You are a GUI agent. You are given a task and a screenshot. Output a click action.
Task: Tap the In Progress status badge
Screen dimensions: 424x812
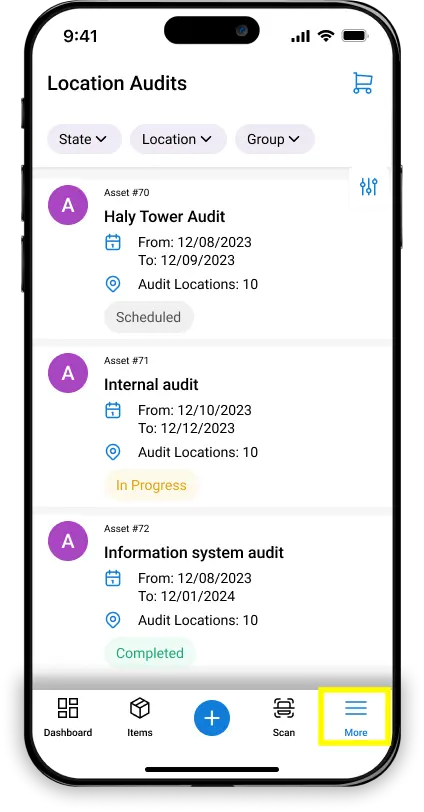point(151,485)
